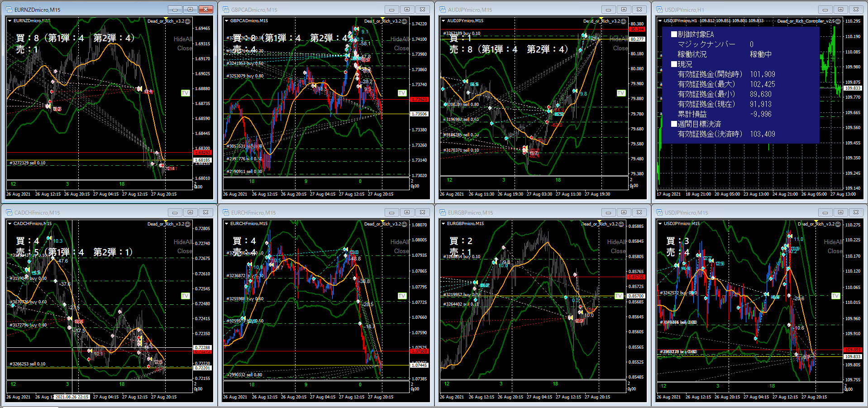The height and width of the screenshot is (408, 868).
Task: Click the Close button in GBPCAD chart
Action: click(401, 48)
